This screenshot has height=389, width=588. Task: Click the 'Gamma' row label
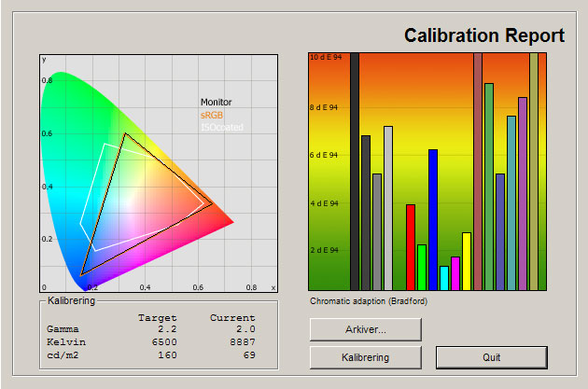pos(63,329)
